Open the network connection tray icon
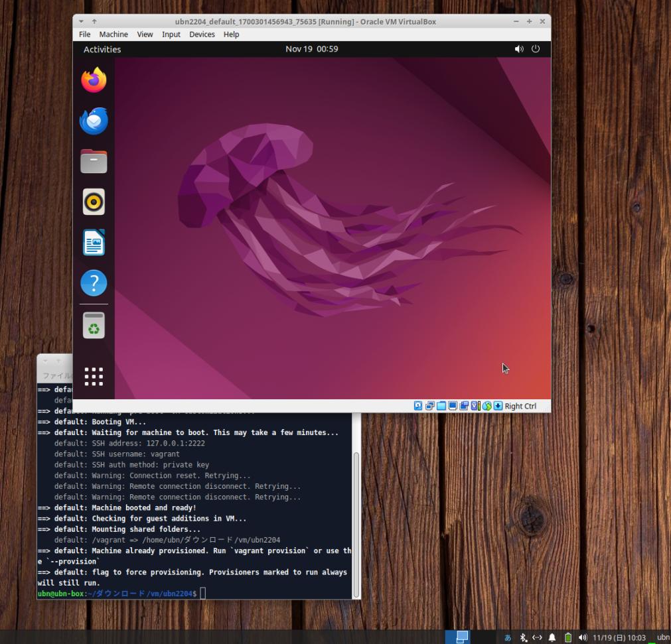This screenshot has height=644, width=671. [x=537, y=637]
